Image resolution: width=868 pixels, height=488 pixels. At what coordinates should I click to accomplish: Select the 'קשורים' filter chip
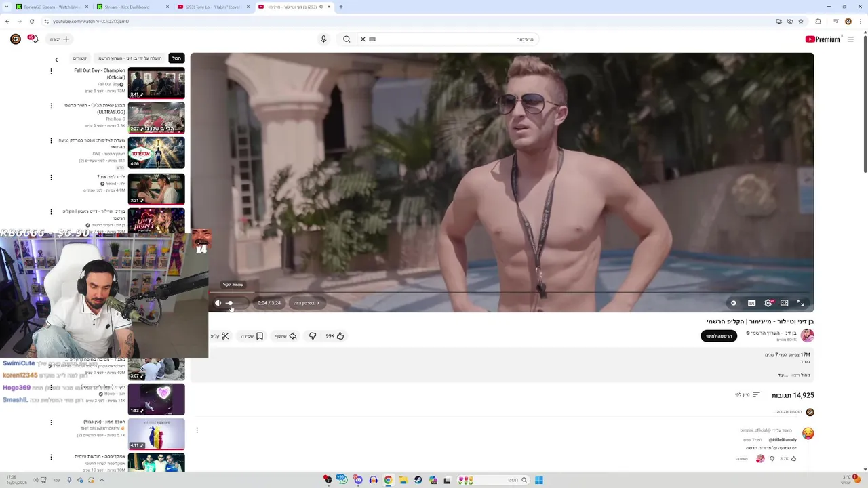coord(79,58)
